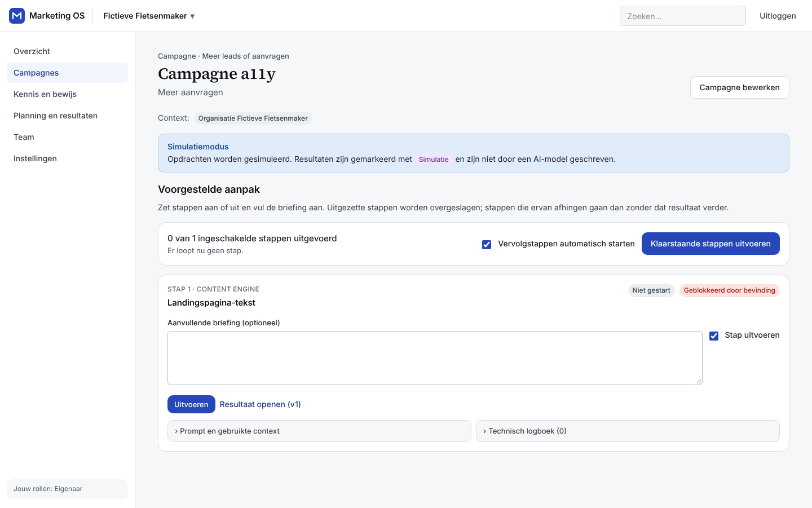The image size is (812, 508).
Task: Click the 0 van 1 ingeschakelde stappen text
Action: (x=252, y=238)
